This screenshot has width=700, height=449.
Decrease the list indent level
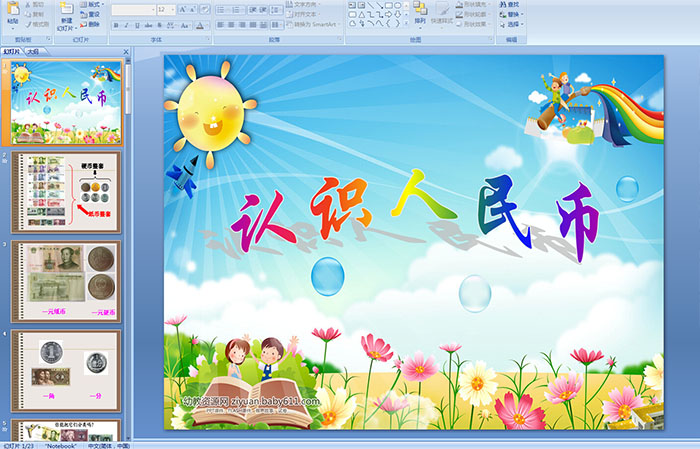[253, 9]
